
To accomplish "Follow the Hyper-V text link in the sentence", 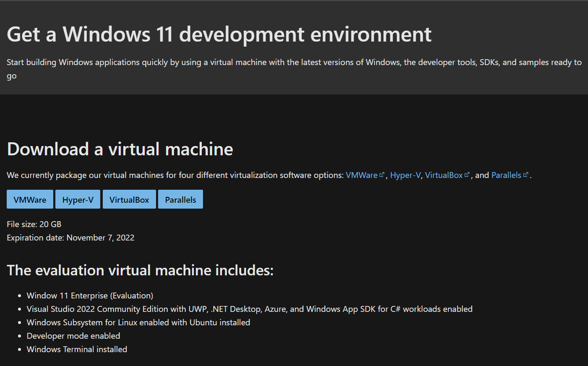I will click(x=405, y=175).
